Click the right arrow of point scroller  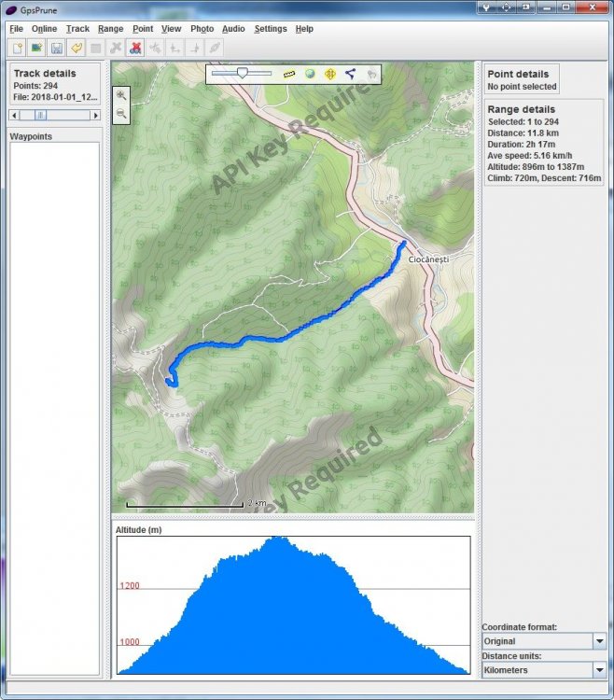(x=95, y=115)
